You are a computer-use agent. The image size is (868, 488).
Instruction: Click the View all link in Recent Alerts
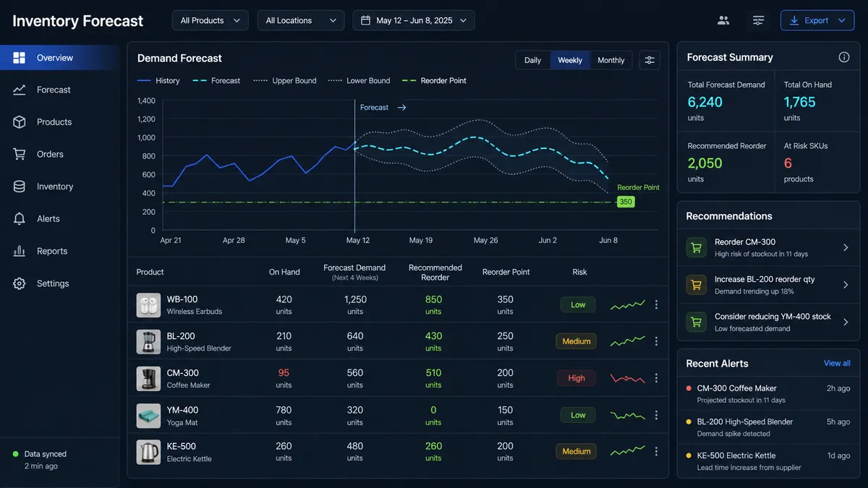(x=837, y=363)
